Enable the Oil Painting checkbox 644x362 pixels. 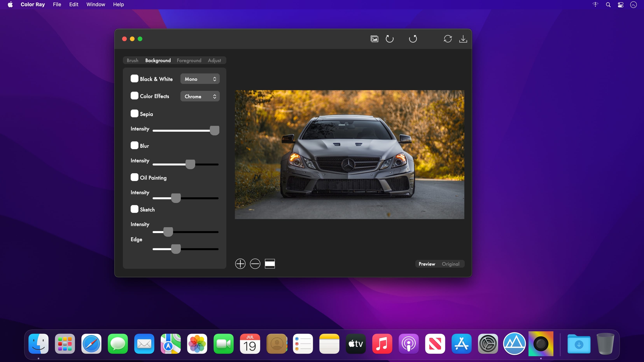pos(135,177)
